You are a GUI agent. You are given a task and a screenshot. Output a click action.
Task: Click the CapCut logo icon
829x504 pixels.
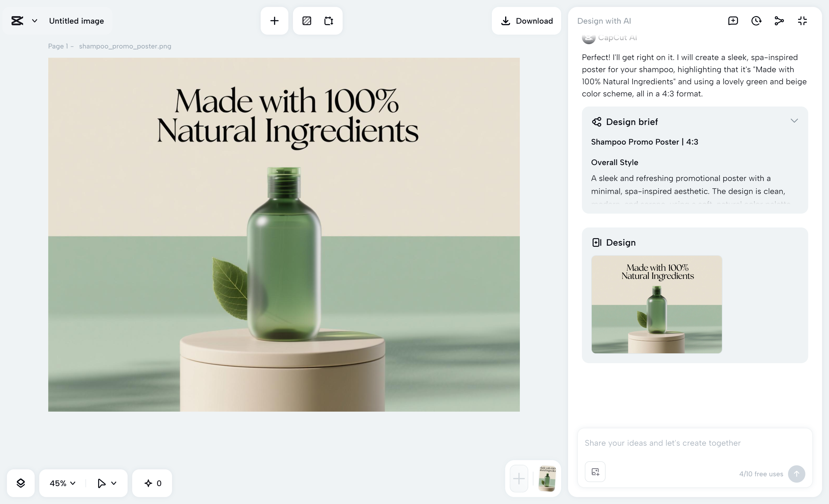17,21
